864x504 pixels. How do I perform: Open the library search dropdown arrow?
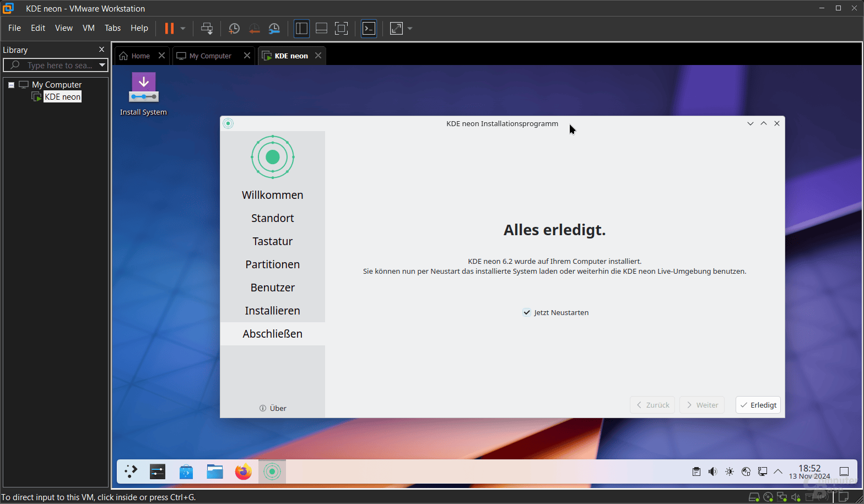click(x=102, y=65)
